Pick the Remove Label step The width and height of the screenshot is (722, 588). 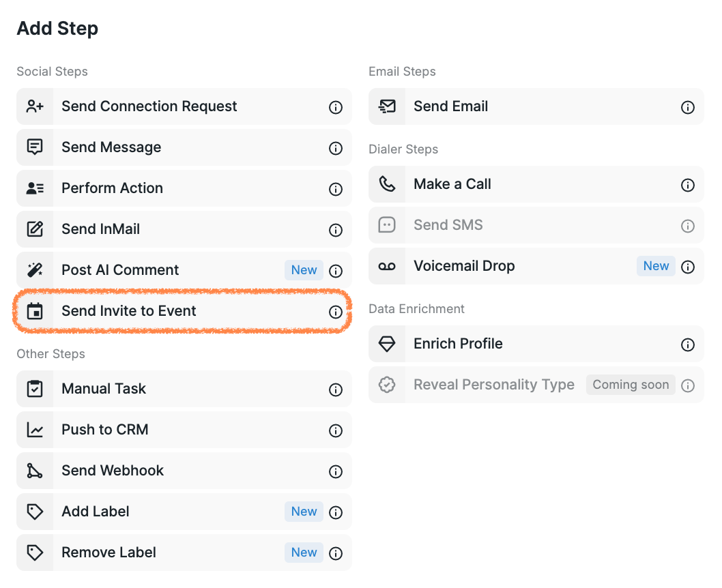coord(109,553)
